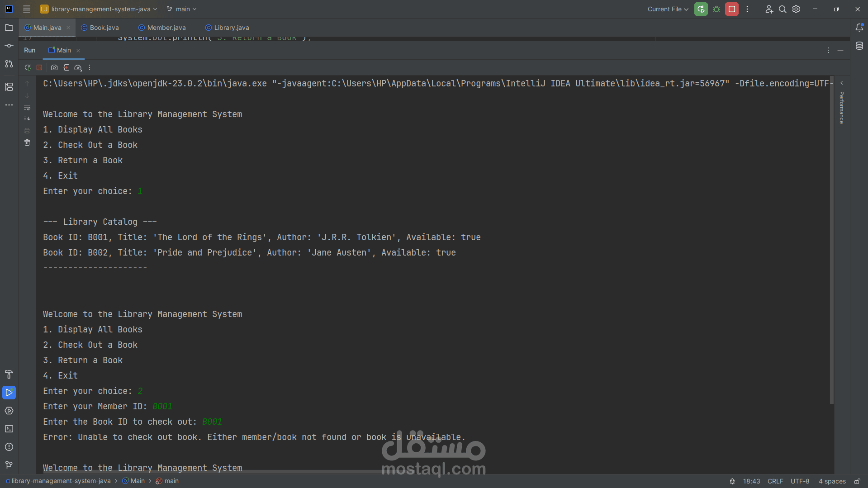Click the '--- Library Catalog ---' console line
The width and height of the screenshot is (868, 488).
coord(100,222)
